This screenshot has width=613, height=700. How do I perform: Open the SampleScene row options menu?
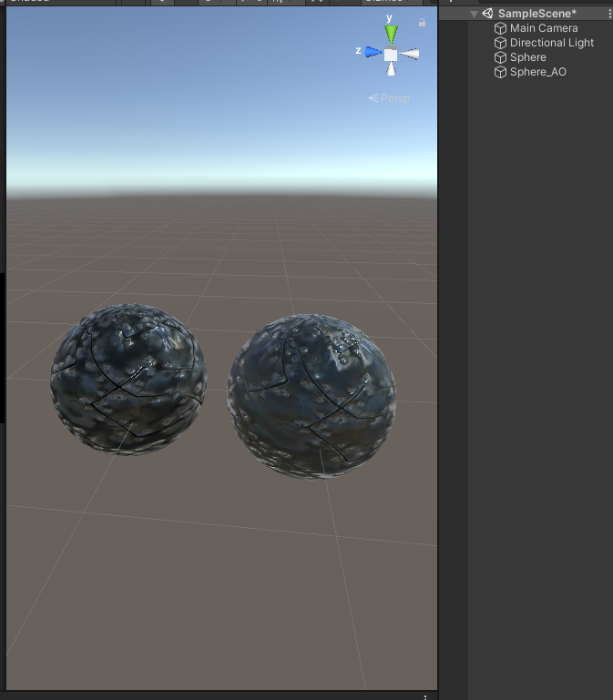pos(609,14)
